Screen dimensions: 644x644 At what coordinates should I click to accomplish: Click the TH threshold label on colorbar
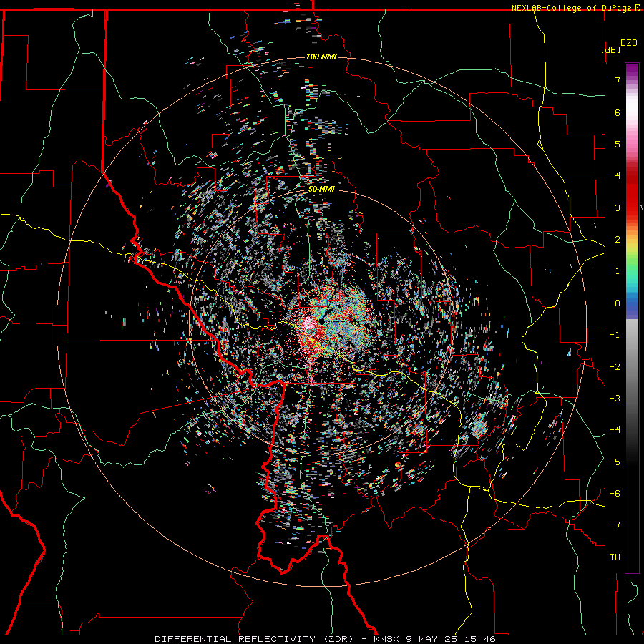615,557
